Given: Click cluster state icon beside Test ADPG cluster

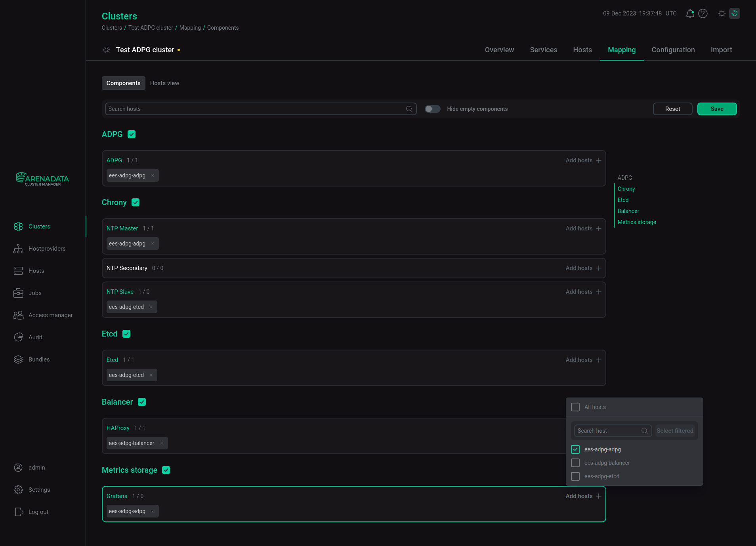Looking at the screenshot, I should point(107,50).
